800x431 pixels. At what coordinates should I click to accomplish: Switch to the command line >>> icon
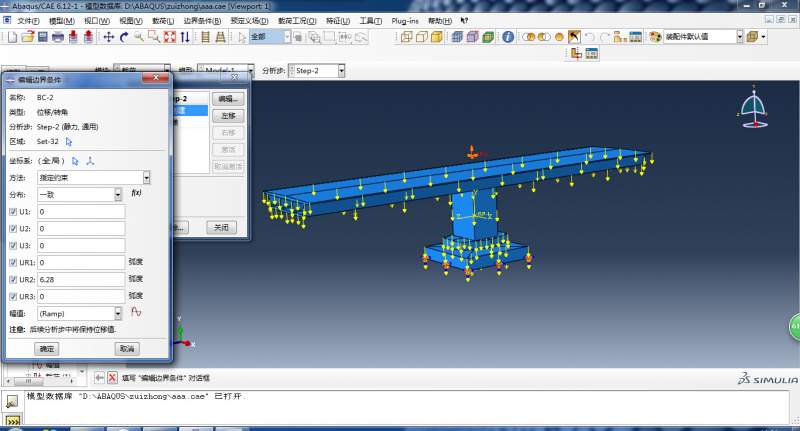click(12, 421)
